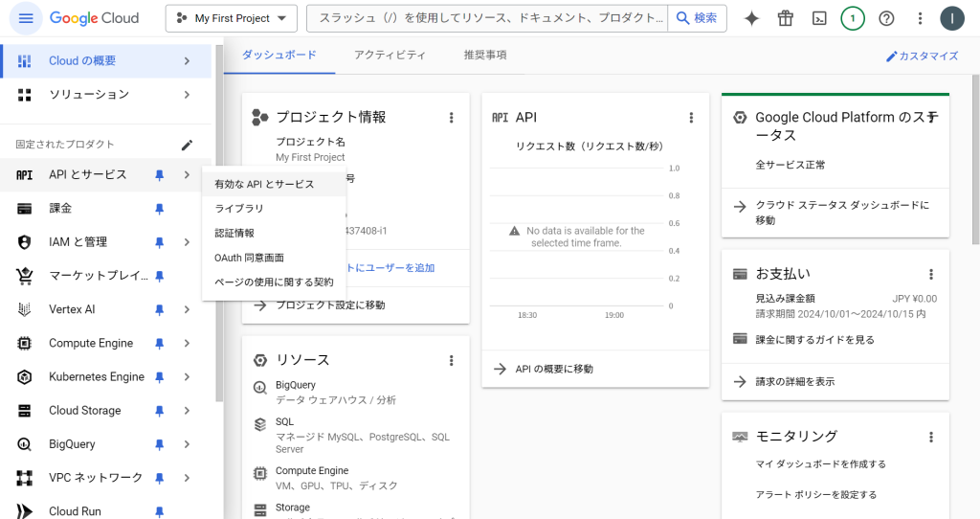Screen dimensions: 980x519
Task: Select OAuth 同意画面 in flyout menu
Action: coord(274,258)
